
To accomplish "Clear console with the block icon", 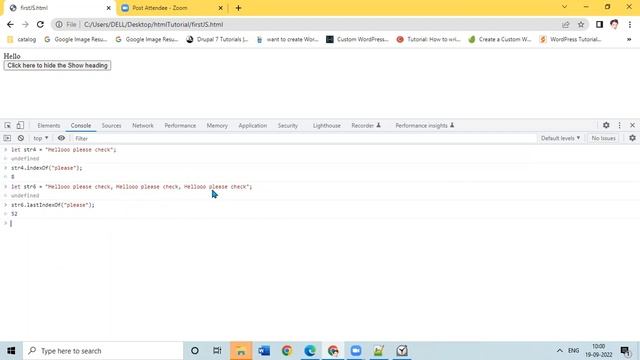I will pyautogui.click(x=21, y=138).
